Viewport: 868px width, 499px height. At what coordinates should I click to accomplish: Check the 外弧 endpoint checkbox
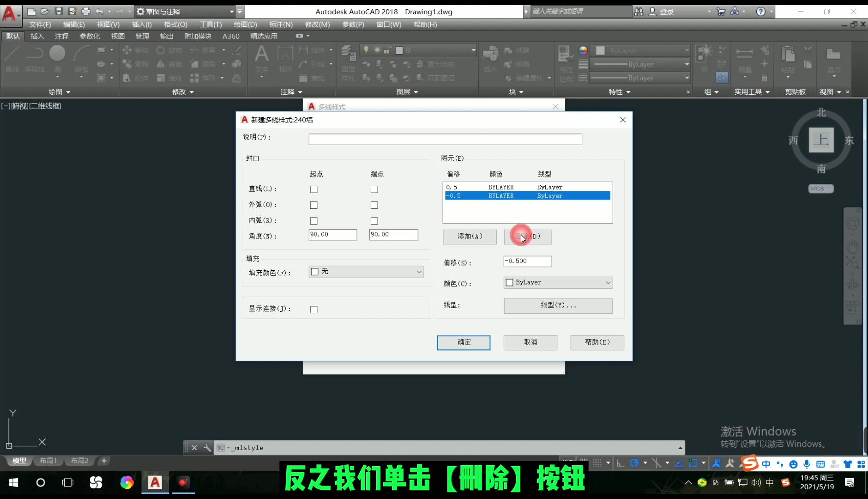coord(374,205)
